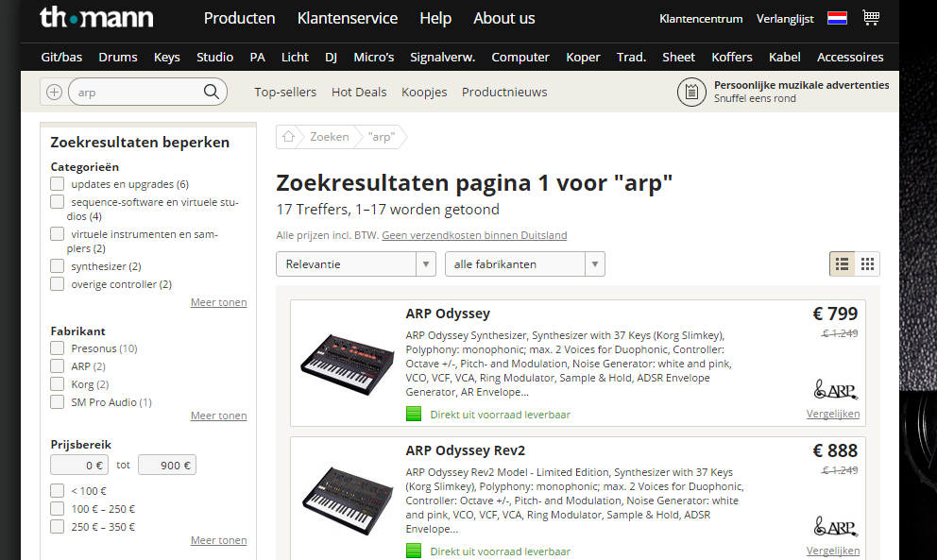The image size is (937, 560).
Task: Click the plus icon beside search field
Action: 55,92
